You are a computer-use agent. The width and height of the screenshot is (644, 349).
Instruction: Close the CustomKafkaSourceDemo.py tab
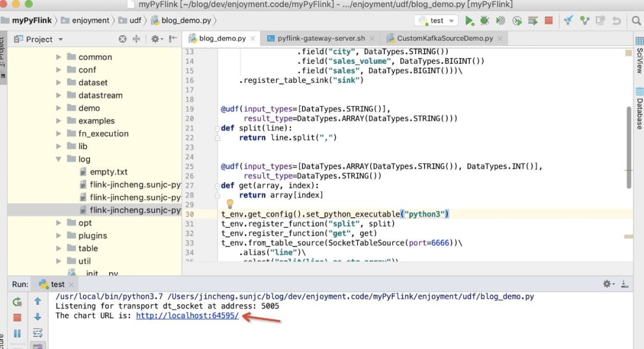(x=500, y=39)
